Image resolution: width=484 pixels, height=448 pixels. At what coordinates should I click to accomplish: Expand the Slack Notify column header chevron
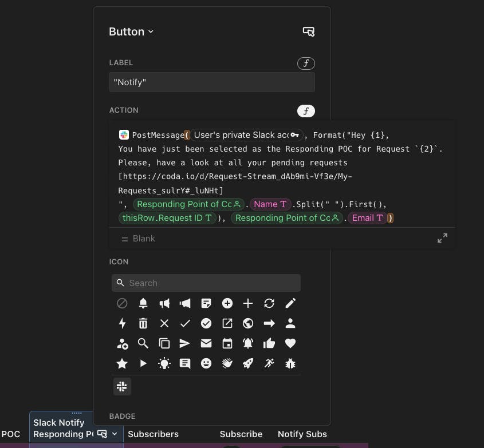click(x=115, y=434)
